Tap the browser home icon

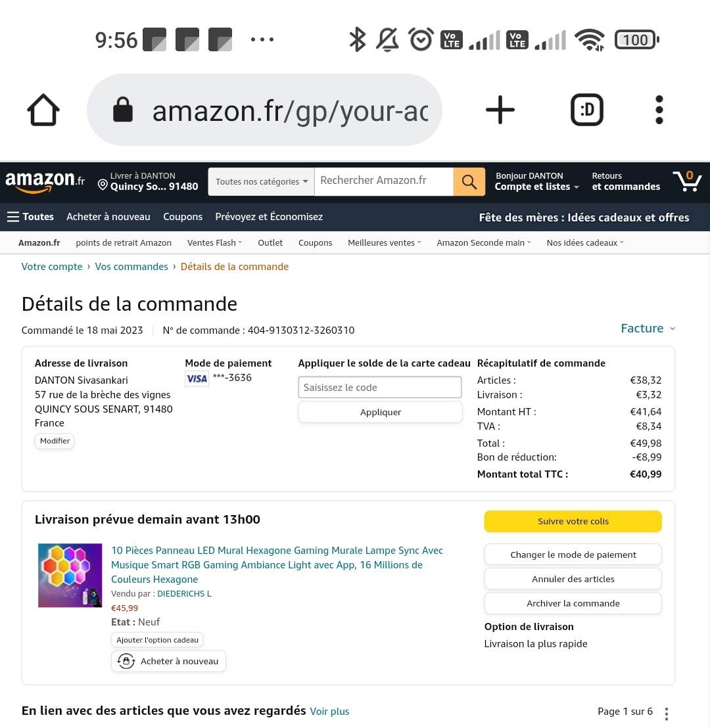click(43, 110)
